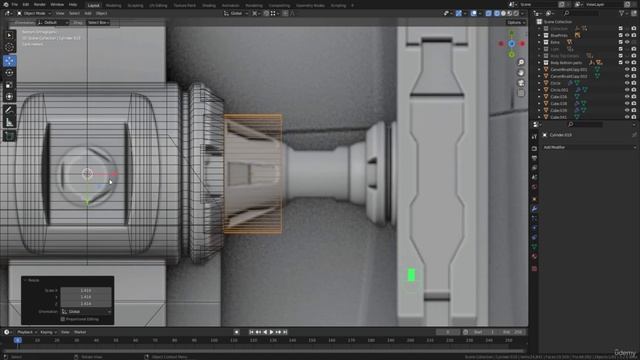Click the Blender logo icon

[5, 4]
